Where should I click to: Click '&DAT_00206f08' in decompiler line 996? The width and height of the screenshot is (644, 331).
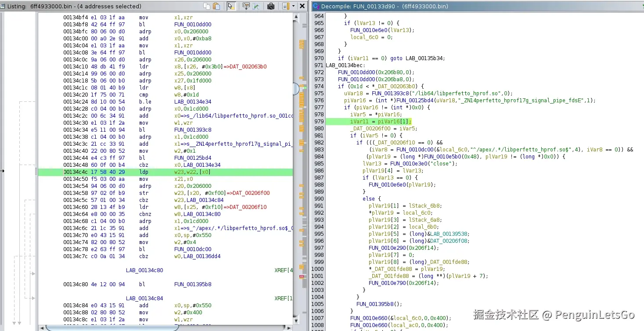tap(448, 241)
